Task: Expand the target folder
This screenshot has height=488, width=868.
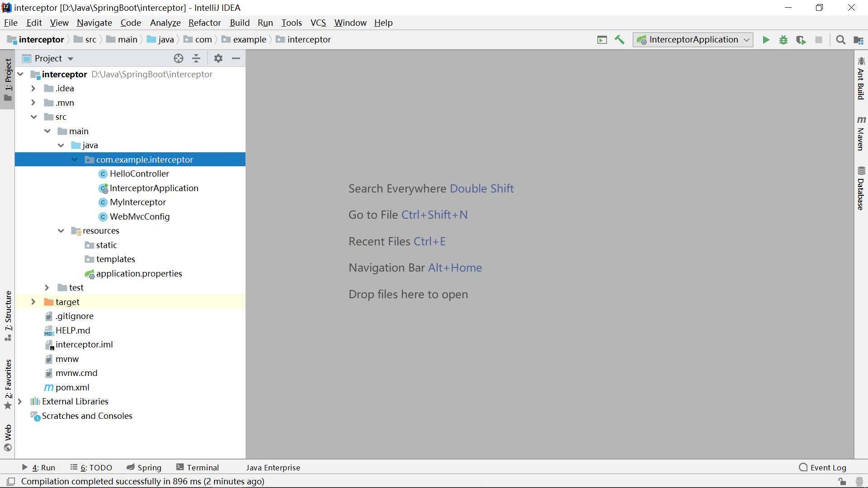Action: pyautogui.click(x=33, y=302)
